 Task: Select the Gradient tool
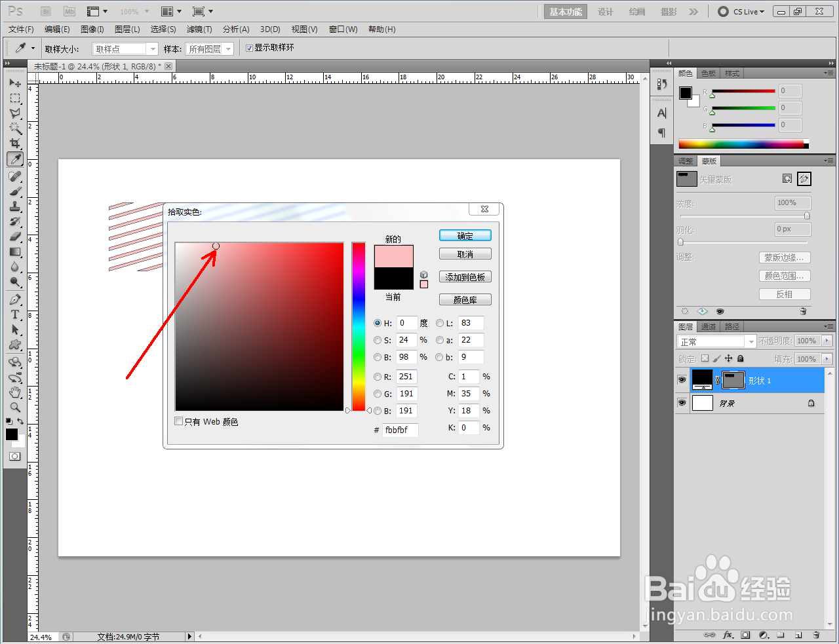15,252
